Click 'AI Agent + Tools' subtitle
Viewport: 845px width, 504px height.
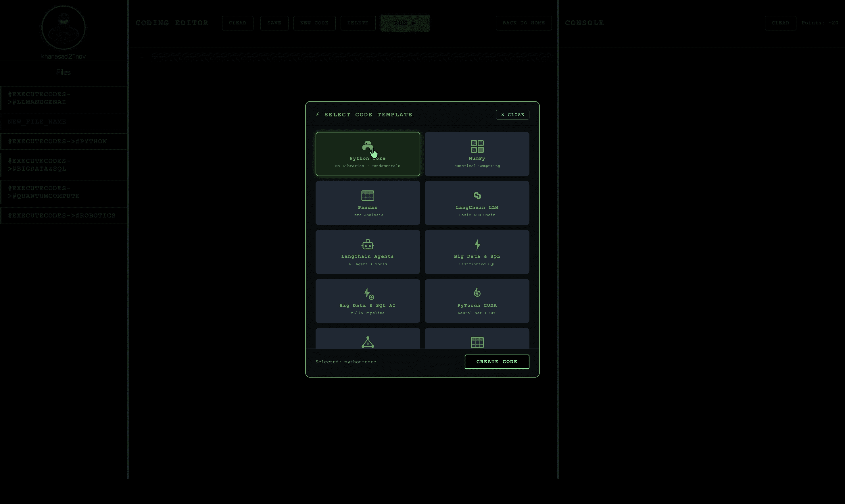(368, 264)
